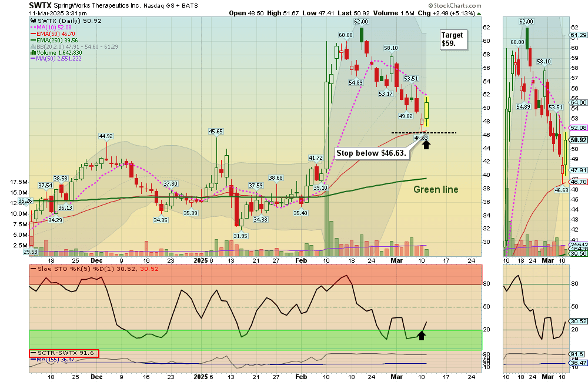Click the 46.70 EMA tag on zoom panel
Viewport: 588px width, 382px height.
[x=578, y=182]
